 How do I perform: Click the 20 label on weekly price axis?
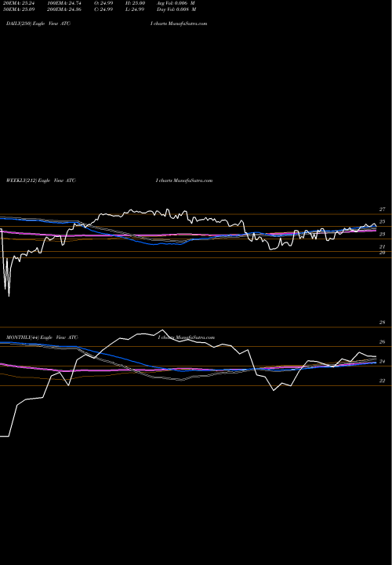tap(383, 253)
